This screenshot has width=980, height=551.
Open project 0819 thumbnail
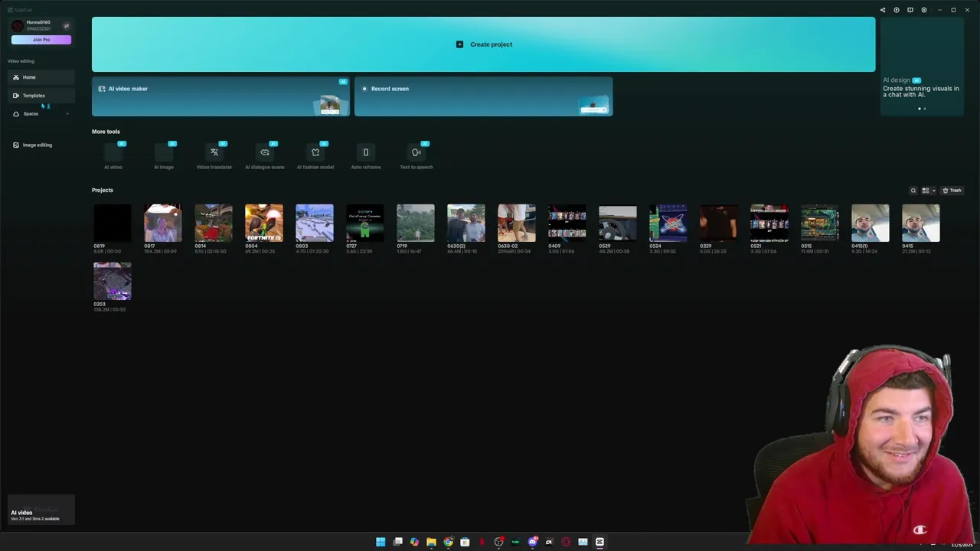coord(113,223)
